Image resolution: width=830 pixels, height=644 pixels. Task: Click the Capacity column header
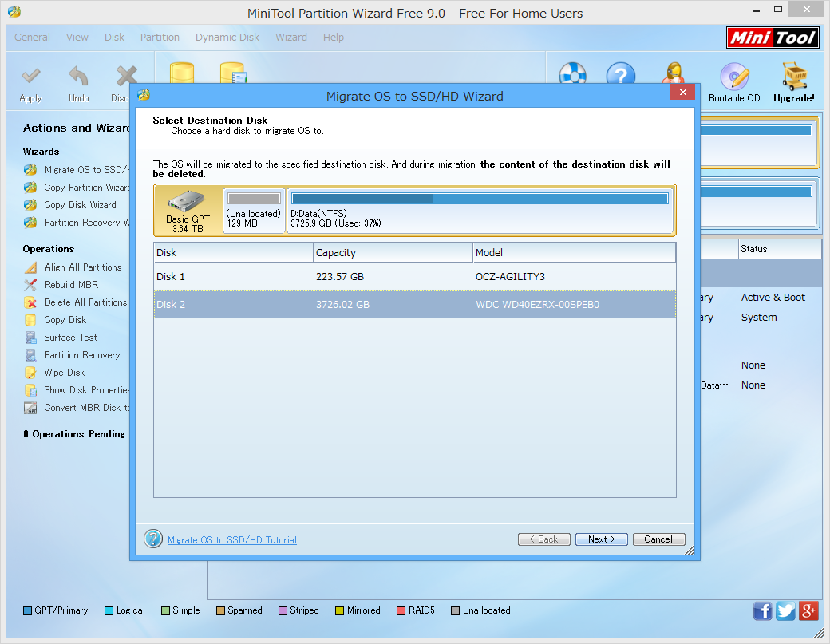click(x=393, y=252)
